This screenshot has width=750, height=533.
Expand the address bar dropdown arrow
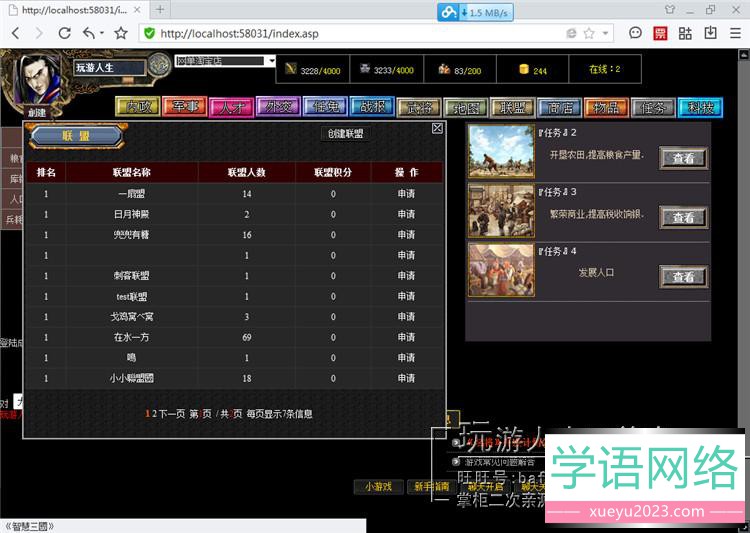[606, 33]
